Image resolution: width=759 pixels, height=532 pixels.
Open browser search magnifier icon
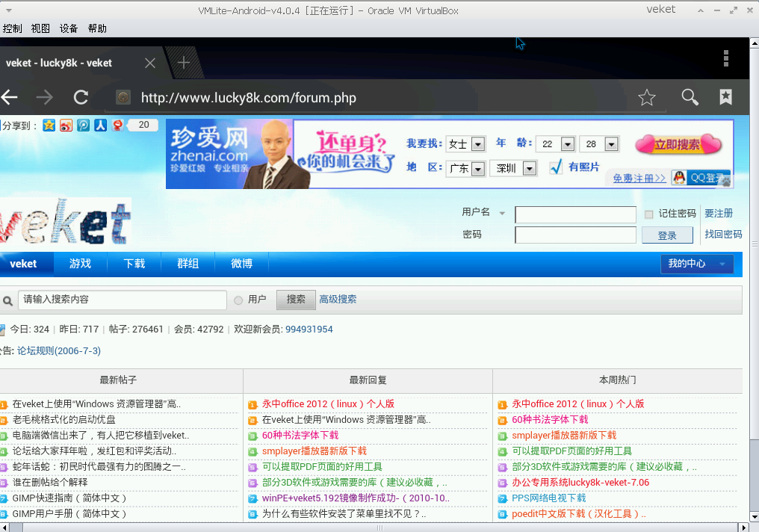[690, 97]
